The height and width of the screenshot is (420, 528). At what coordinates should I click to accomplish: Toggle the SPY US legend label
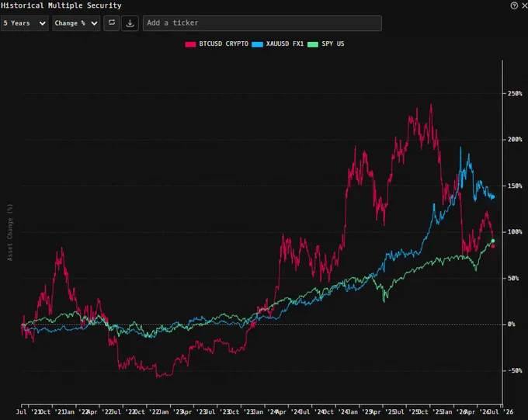tap(333, 43)
